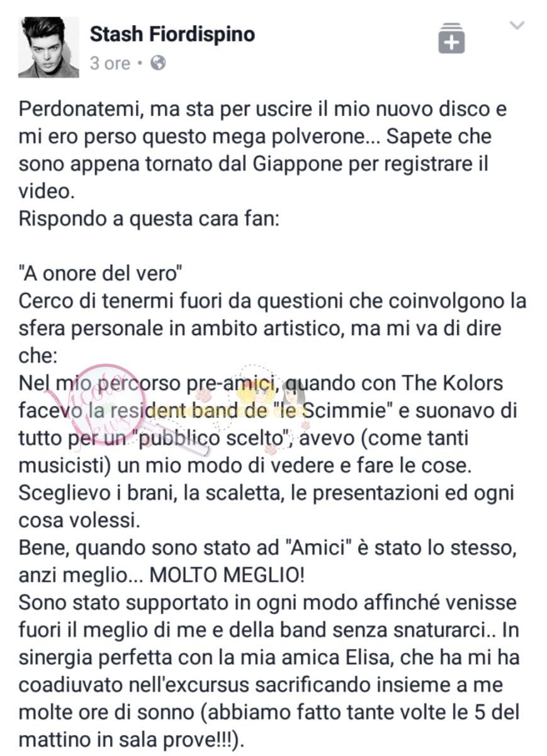The height and width of the screenshot is (756, 547).
Task: Click the line starting 'Sceglievo i brani, la scaletta'
Action: click(266, 493)
